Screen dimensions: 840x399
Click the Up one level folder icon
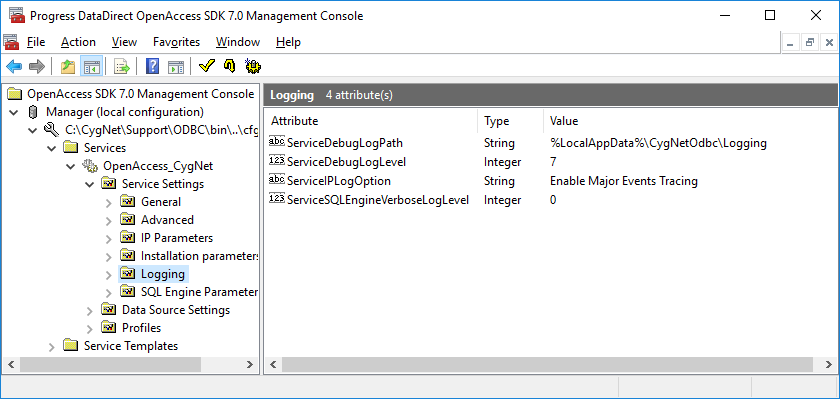point(68,66)
